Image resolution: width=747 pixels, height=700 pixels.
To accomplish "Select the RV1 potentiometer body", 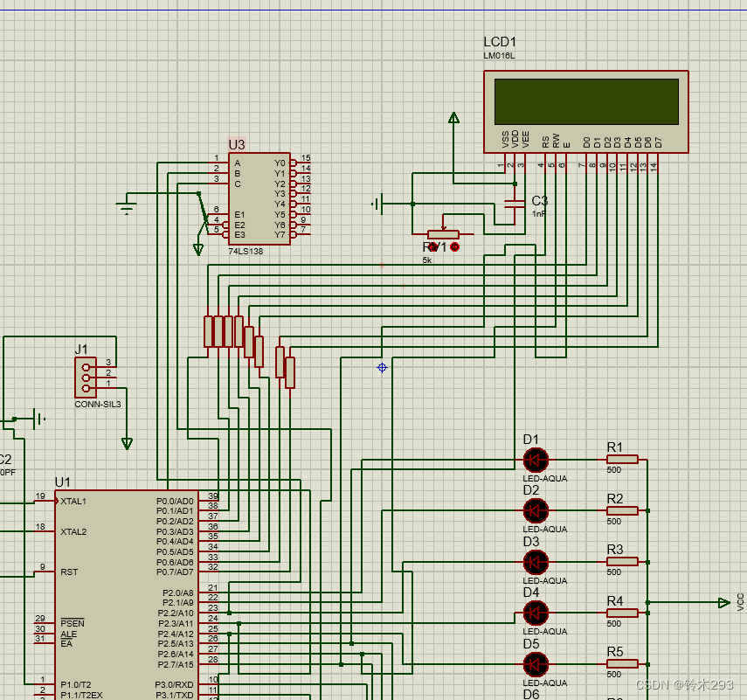I will [x=443, y=234].
